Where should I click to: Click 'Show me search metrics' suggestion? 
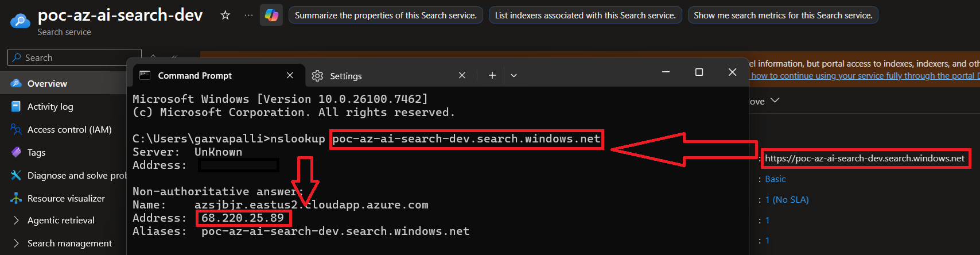coord(783,15)
